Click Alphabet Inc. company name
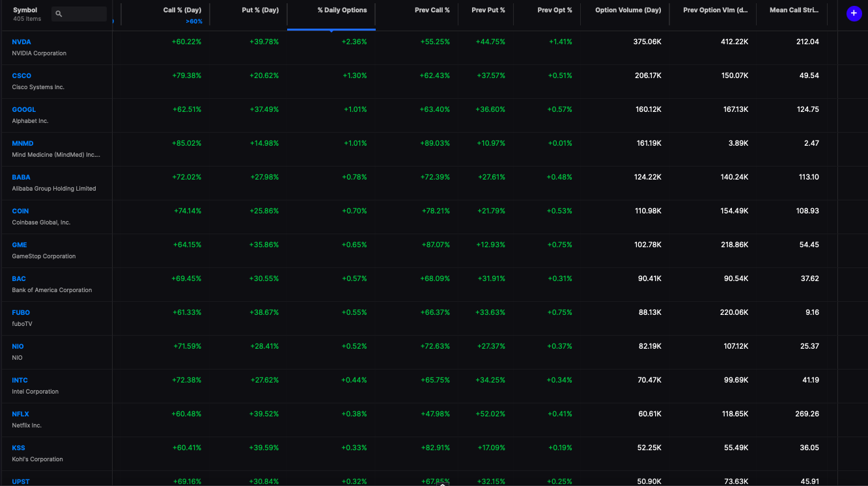The height and width of the screenshot is (486, 868). (30, 121)
